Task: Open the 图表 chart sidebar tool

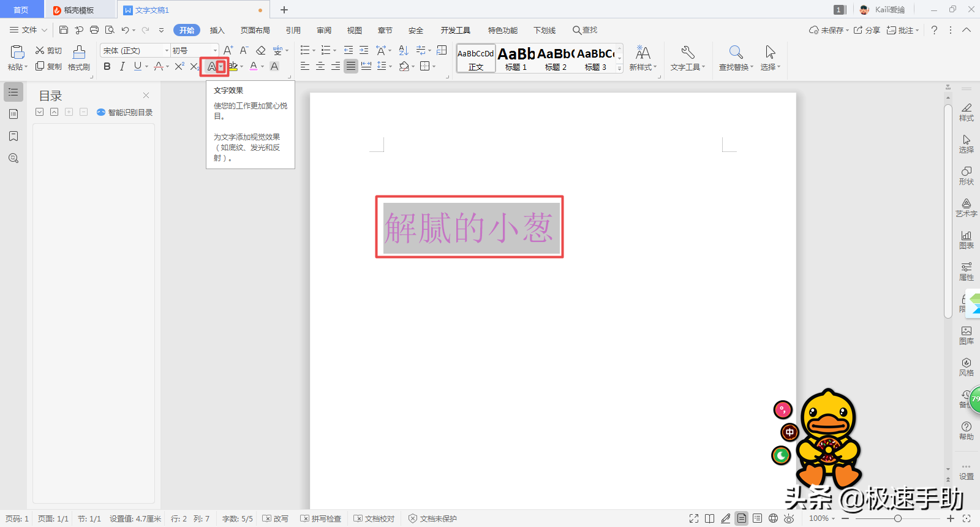Action: (967, 240)
